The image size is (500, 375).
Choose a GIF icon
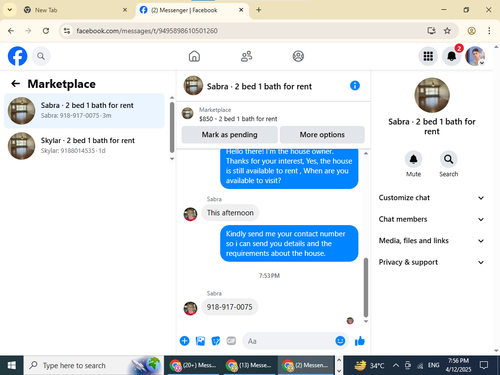[231, 341]
